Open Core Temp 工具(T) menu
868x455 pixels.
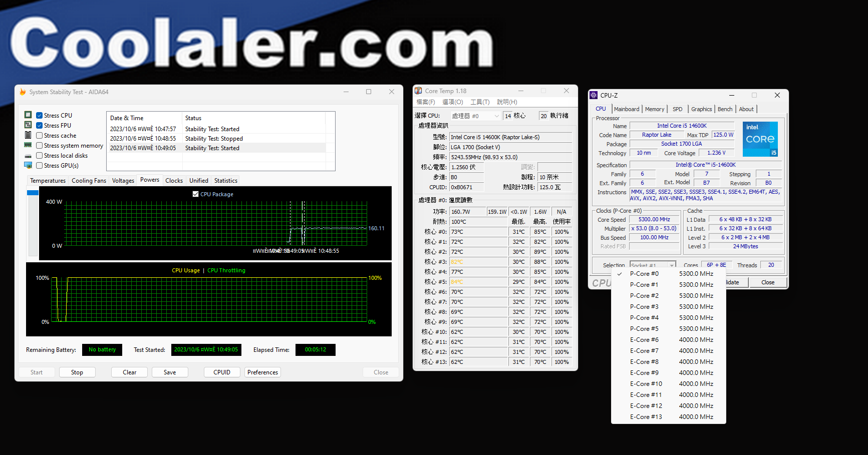point(480,102)
